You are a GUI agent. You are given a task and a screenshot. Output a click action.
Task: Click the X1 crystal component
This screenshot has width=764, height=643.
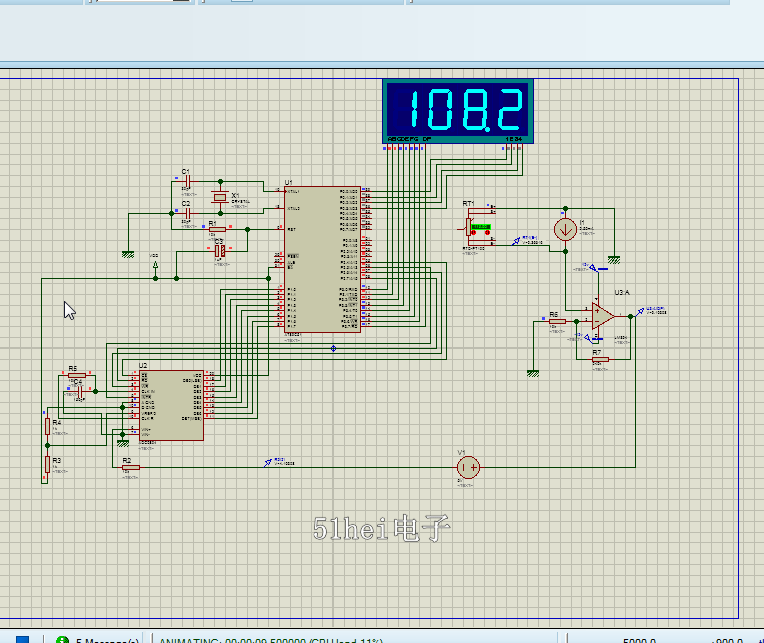coord(220,197)
